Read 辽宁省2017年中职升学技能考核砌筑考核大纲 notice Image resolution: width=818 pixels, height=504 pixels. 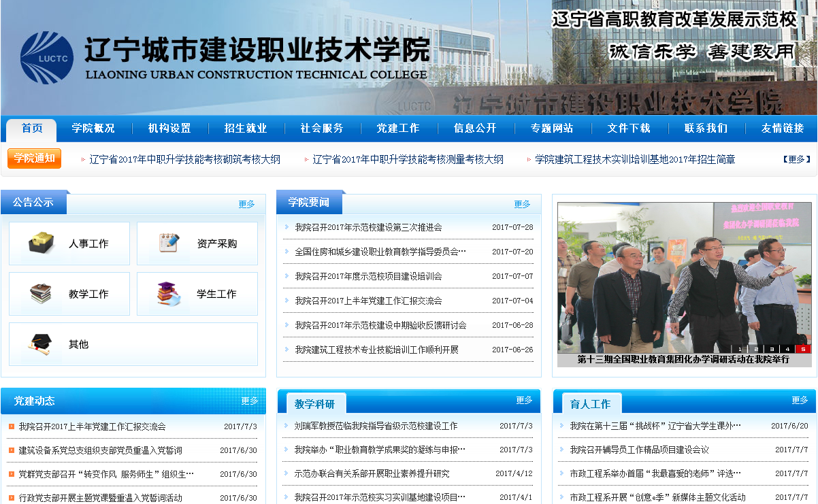184,159
